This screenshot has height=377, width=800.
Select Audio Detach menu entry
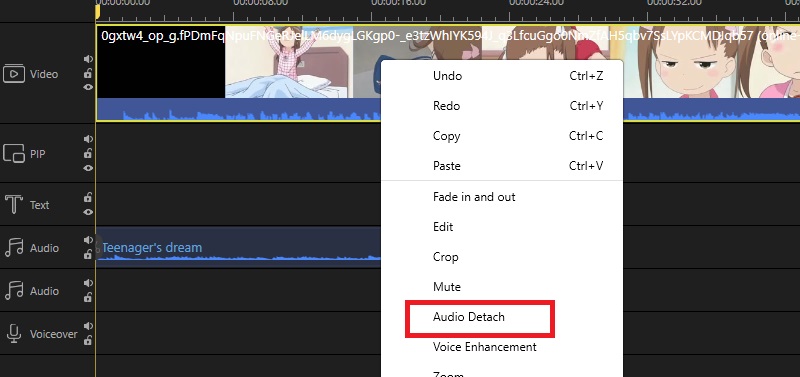[502, 317]
